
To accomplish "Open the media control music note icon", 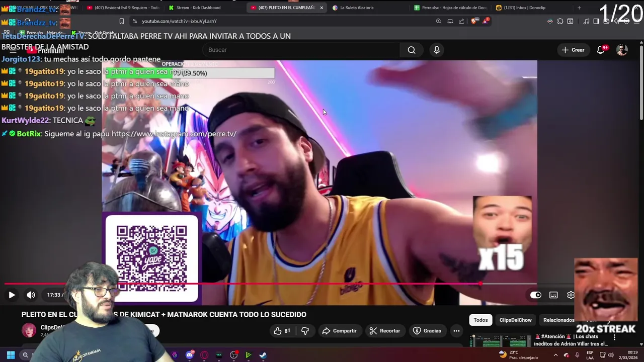I will click(586, 21).
